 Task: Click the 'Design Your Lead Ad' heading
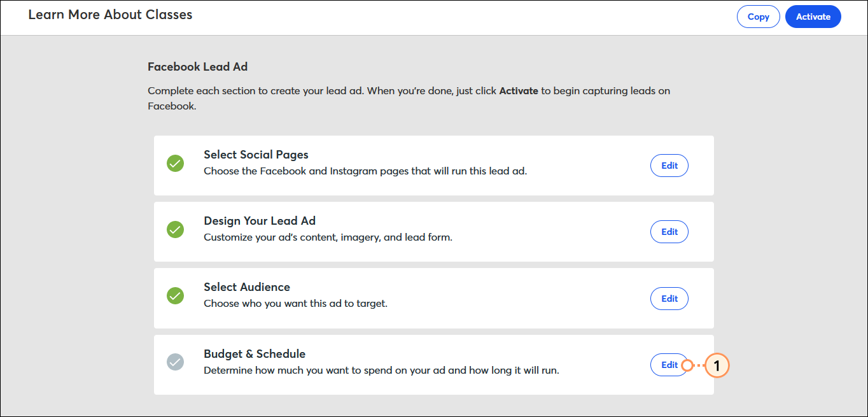pos(260,221)
